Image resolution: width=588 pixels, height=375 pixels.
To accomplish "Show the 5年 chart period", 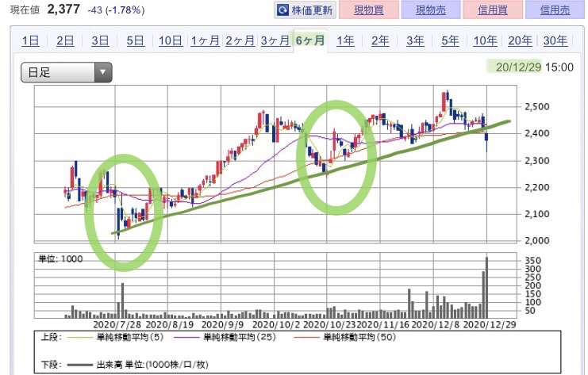I will [450, 40].
